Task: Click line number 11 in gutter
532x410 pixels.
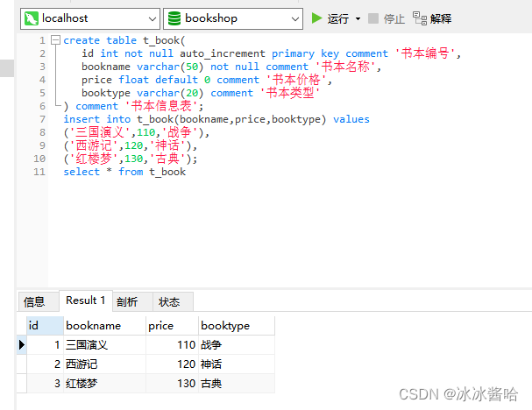Action: (x=39, y=172)
